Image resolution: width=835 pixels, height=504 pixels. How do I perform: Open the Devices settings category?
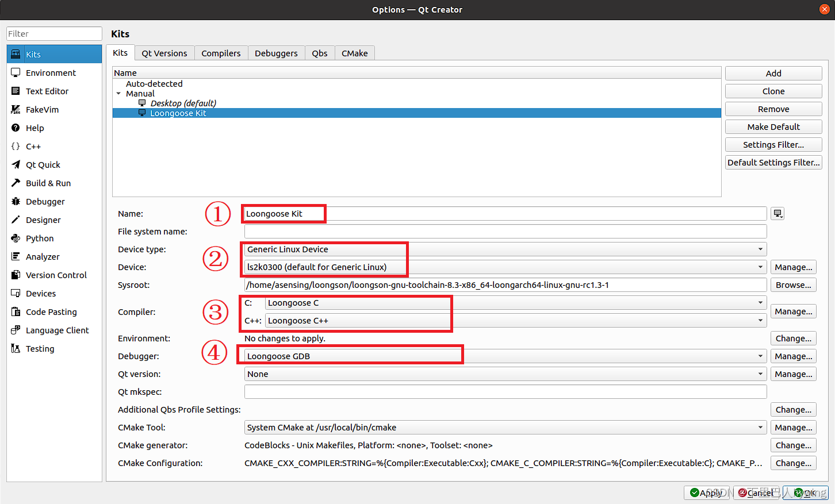(x=54, y=293)
